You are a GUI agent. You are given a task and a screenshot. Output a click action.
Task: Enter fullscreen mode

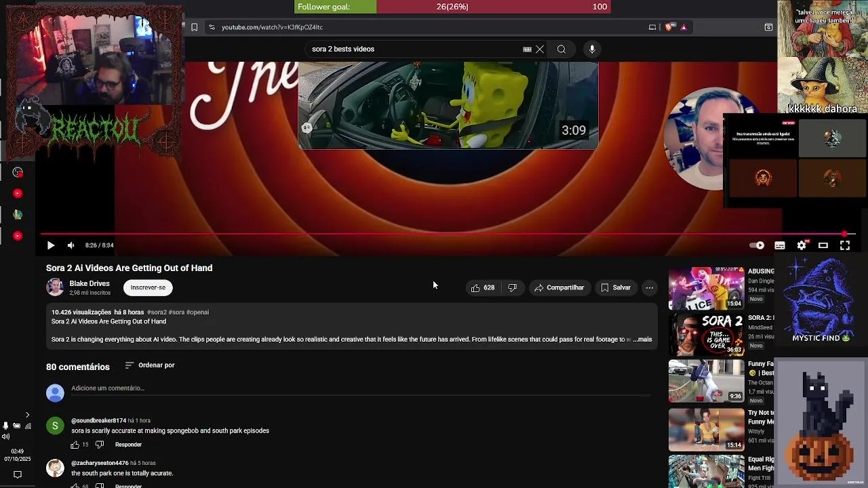pos(845,245)
